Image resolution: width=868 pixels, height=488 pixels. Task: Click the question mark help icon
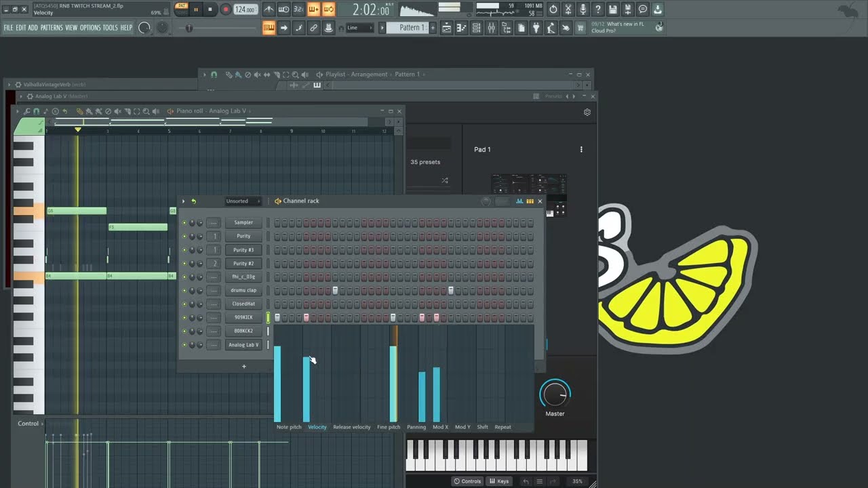coord(598,9)
